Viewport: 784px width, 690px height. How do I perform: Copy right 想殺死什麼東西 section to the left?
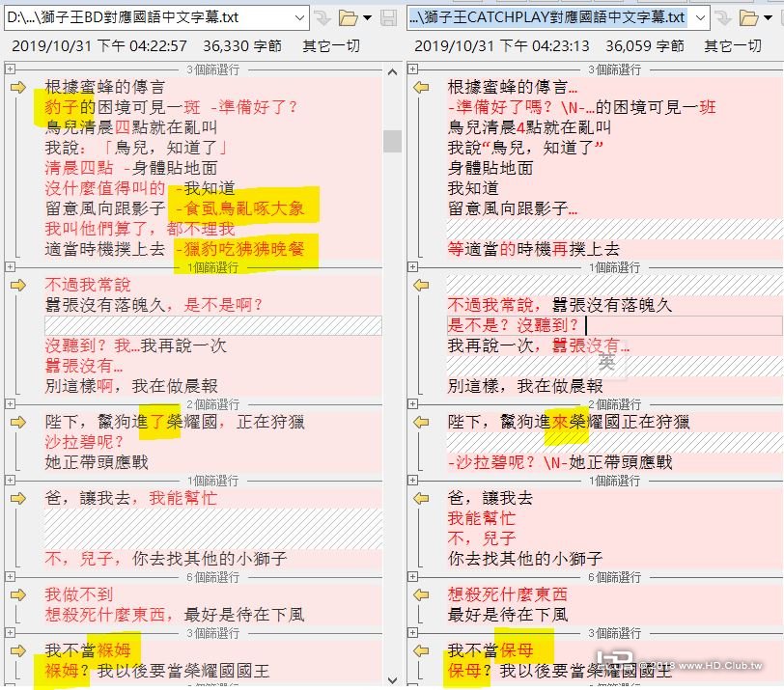tap(421, 594)
